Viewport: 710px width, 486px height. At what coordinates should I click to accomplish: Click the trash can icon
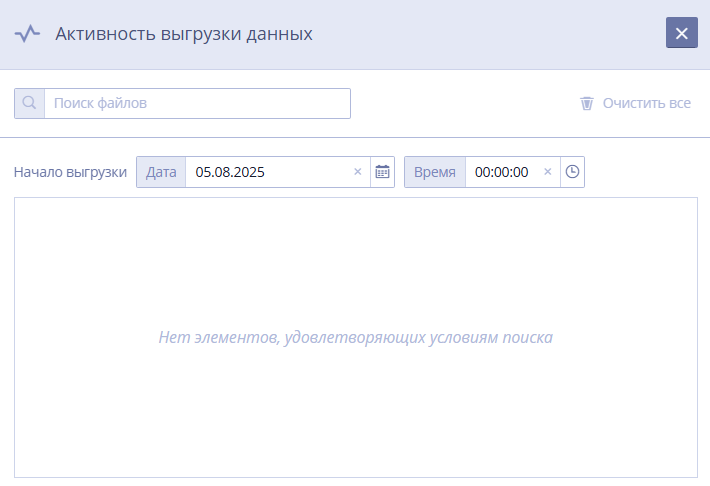point(587,103)
